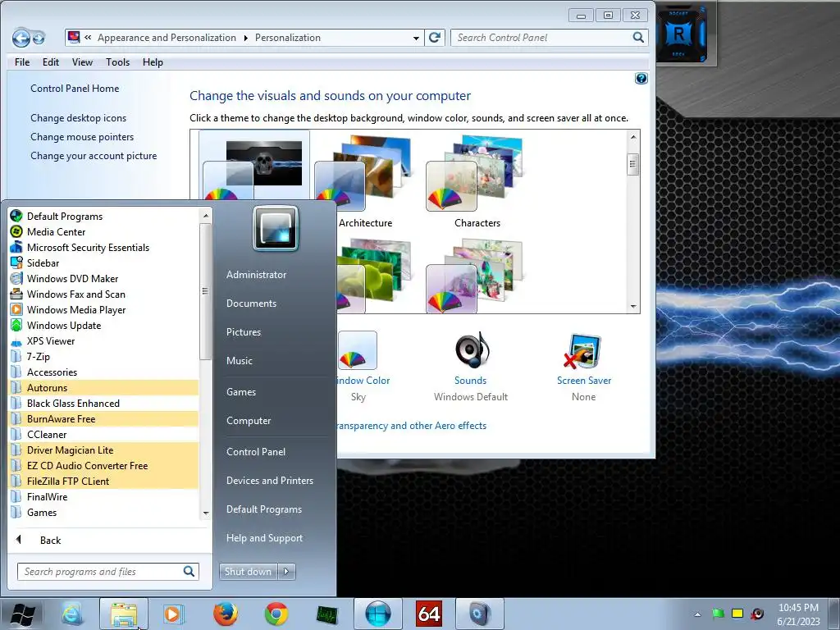
Task: Expand the Autoruns folder
Action: (104, 387)
